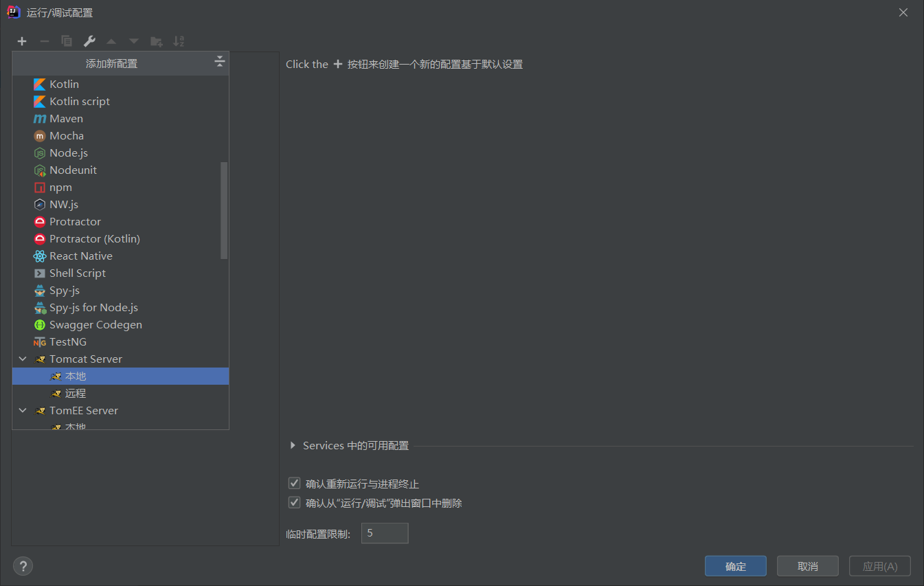Viewport: 924px width, 586px height.
Task: Click the Kotlin icon in the list
Action: point(40,84)
